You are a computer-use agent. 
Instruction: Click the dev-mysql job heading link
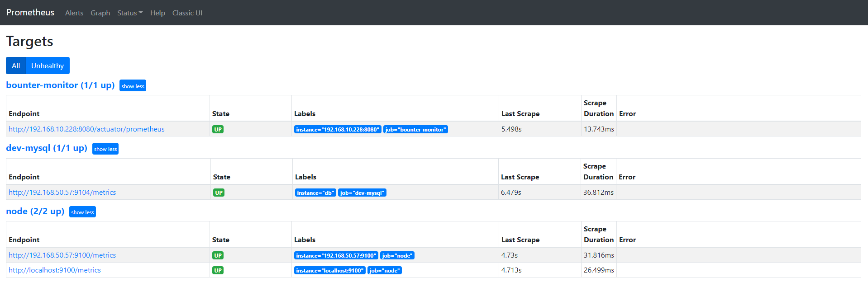tap(47, 148)
